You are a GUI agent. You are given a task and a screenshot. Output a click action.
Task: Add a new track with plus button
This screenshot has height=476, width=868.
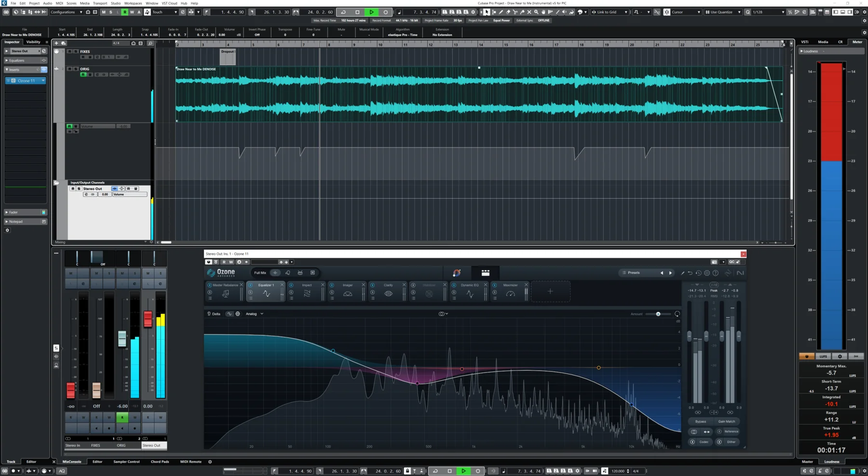click(56, 43)
